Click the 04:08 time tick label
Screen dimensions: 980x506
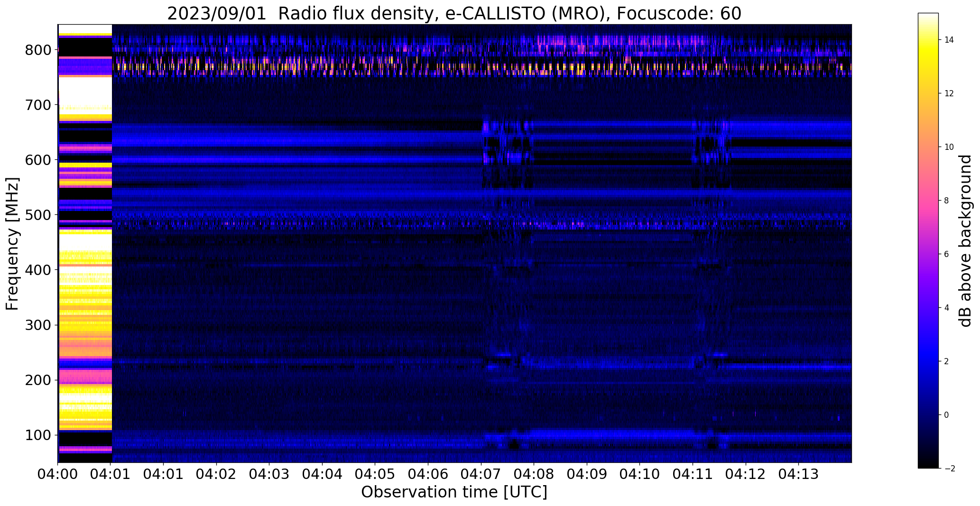pos(534,474)
